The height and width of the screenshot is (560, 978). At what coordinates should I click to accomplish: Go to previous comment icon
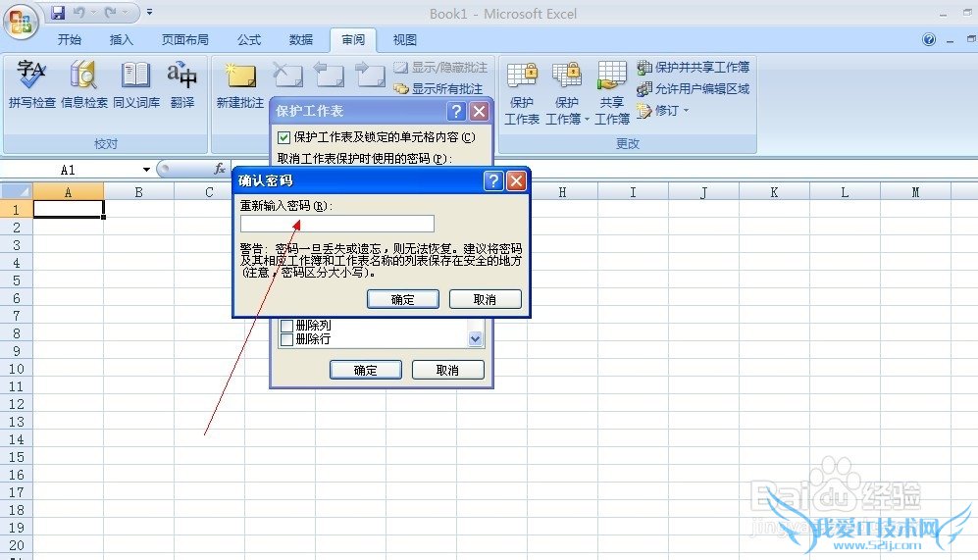click(329, 76)
